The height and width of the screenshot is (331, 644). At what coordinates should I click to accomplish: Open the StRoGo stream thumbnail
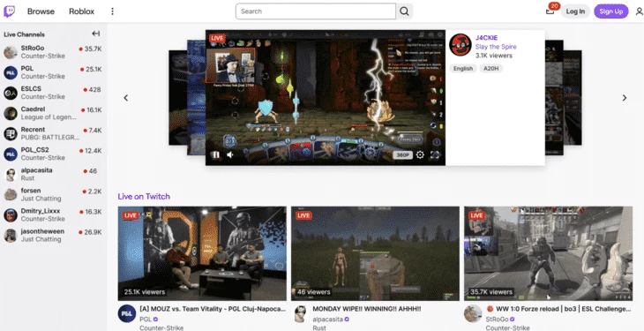point(548,253)
